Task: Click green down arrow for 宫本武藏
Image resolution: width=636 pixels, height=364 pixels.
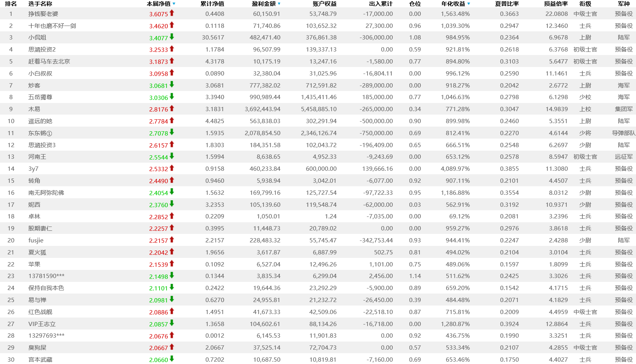Action: 172,359
